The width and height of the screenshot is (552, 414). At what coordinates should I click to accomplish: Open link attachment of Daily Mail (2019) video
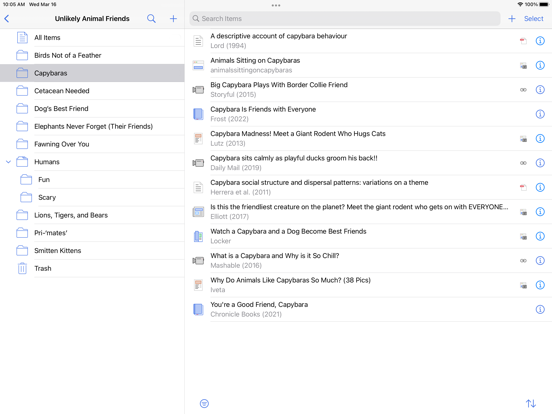[x=523, y=163]
